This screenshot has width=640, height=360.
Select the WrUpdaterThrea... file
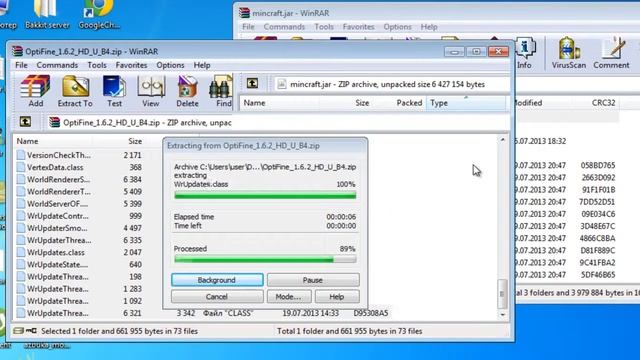(x=59, y=240)
